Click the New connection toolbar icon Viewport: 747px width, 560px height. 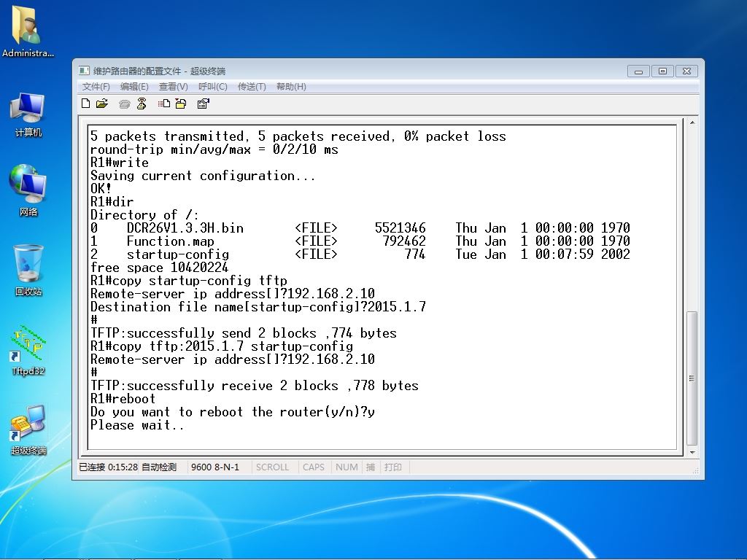86,104
